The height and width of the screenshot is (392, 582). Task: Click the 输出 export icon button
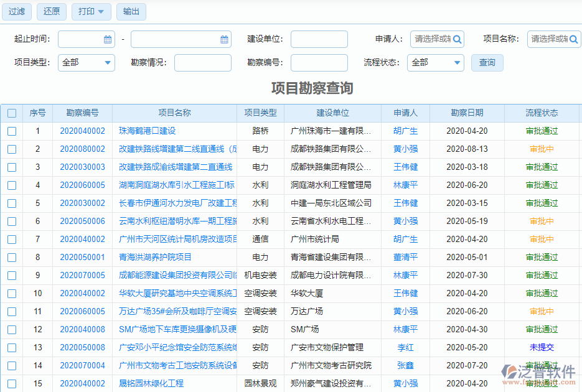(x=131, y=11)
